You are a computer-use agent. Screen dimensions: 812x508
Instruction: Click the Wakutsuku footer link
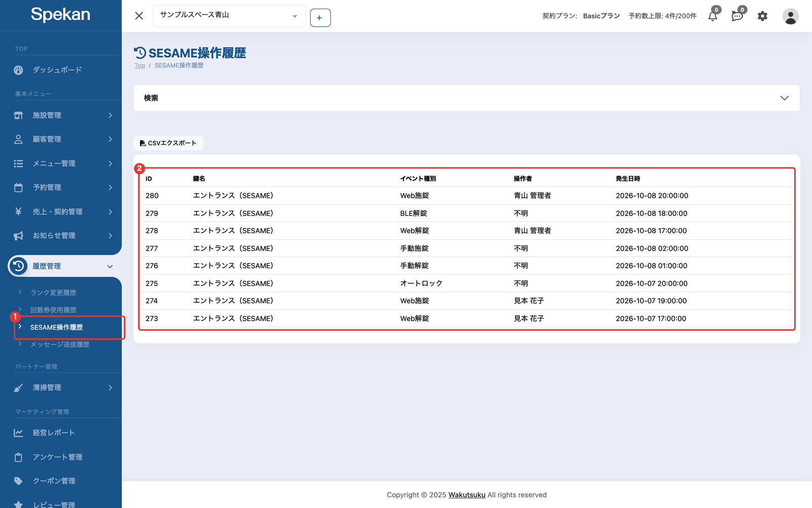click(467, 495)
